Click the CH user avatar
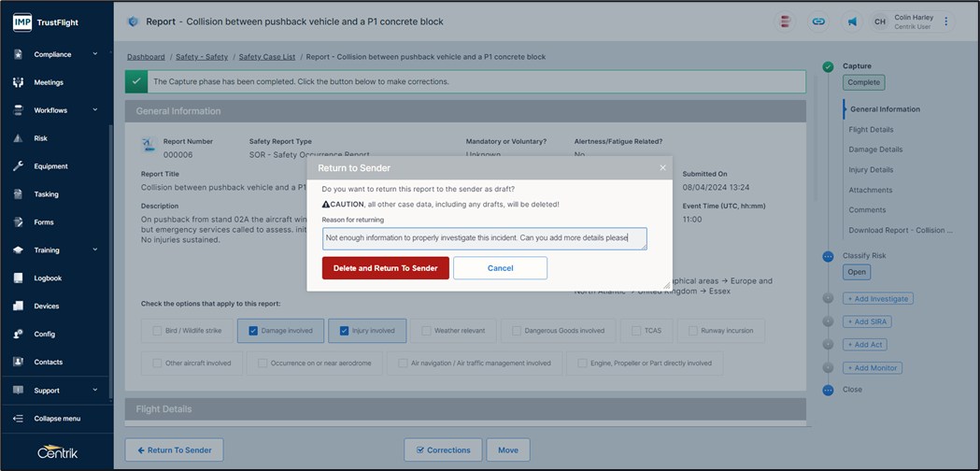The height and width of the screenshot is (471, 980). tap(880, 21)
